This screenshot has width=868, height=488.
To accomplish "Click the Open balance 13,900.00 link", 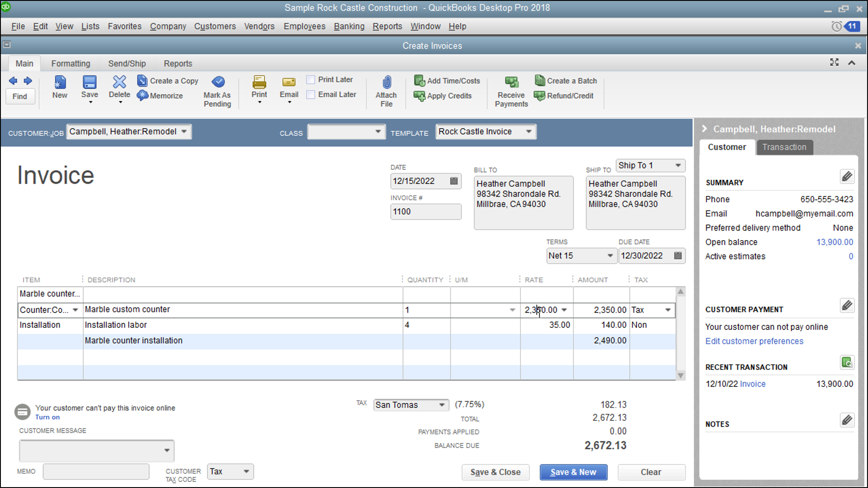I will tap(835, 242).
